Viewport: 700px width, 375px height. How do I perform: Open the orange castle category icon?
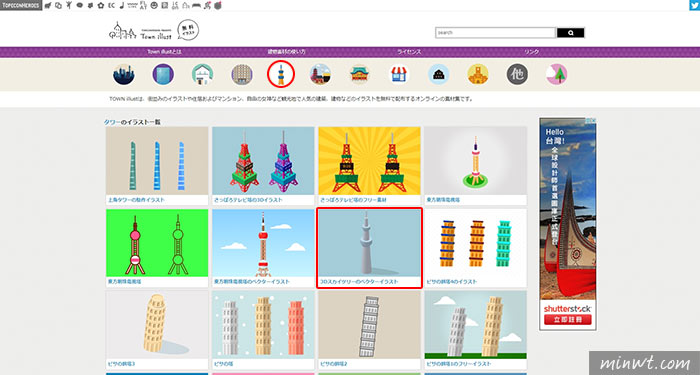coord(478,74)
